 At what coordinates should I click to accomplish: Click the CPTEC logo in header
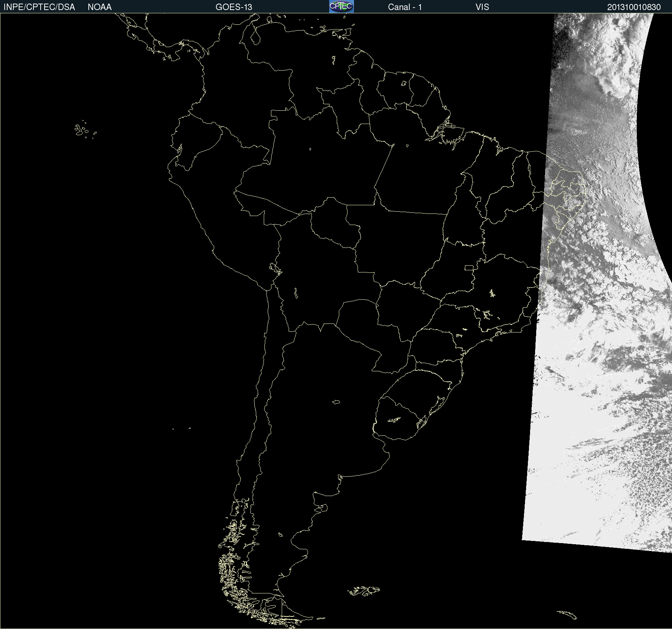[341, 6]
